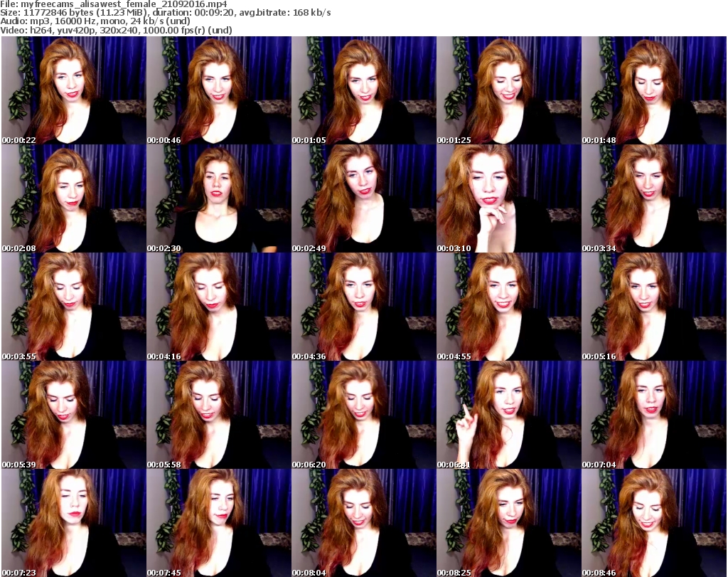Select the thumbnail at 00:04:55
Screen dimensions: 728x577
[508, 307]
